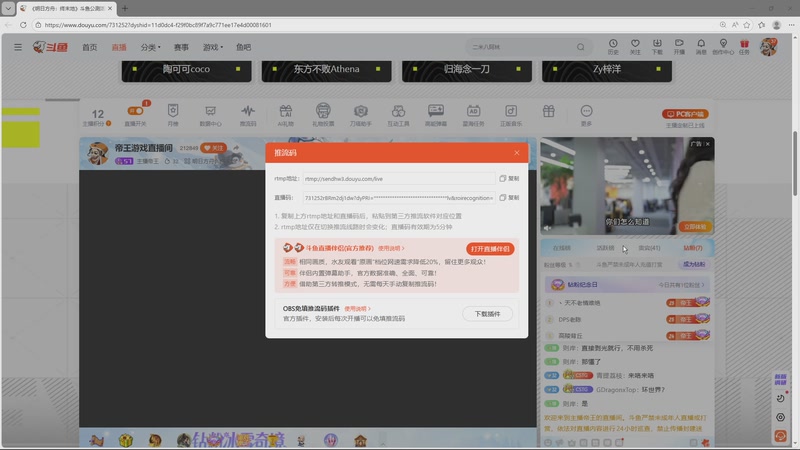Open 消息 bell notifications

click(701, 46)
